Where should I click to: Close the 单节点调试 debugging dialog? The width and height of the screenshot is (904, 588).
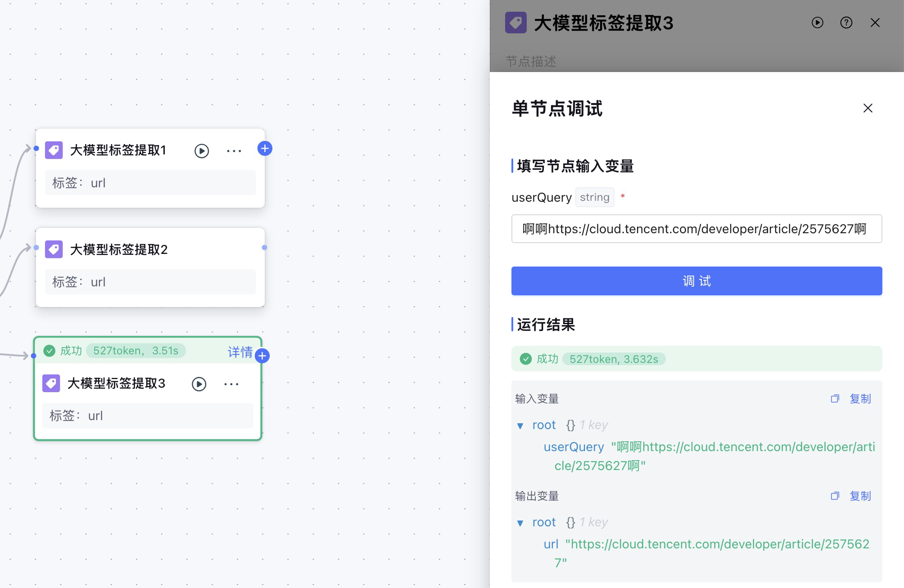pyautogui.click(x=868, y=108)
